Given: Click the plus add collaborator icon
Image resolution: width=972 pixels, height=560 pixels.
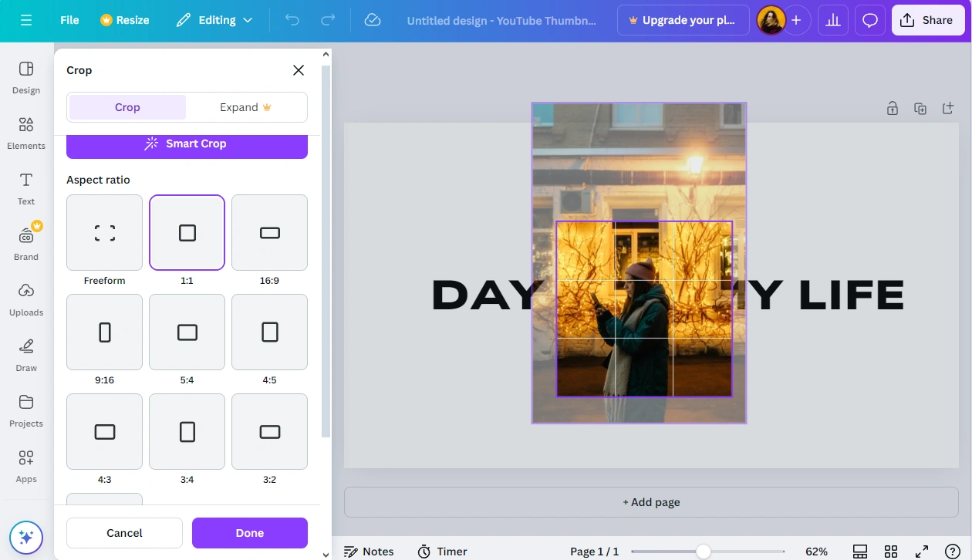Looking at the screenshot, I should [x=796, y=20].
